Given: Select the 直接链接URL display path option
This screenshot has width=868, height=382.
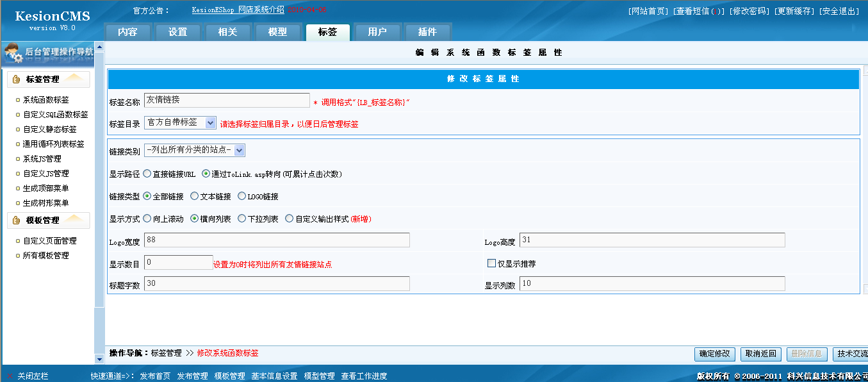Looking at the screenshot, I should click(147, 173).
